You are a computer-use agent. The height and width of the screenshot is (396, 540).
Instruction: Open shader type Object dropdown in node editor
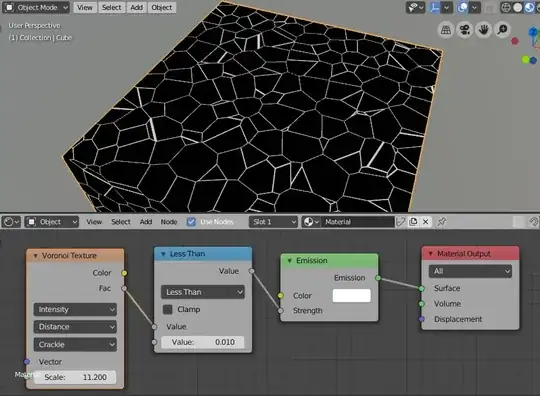[52, 222]
